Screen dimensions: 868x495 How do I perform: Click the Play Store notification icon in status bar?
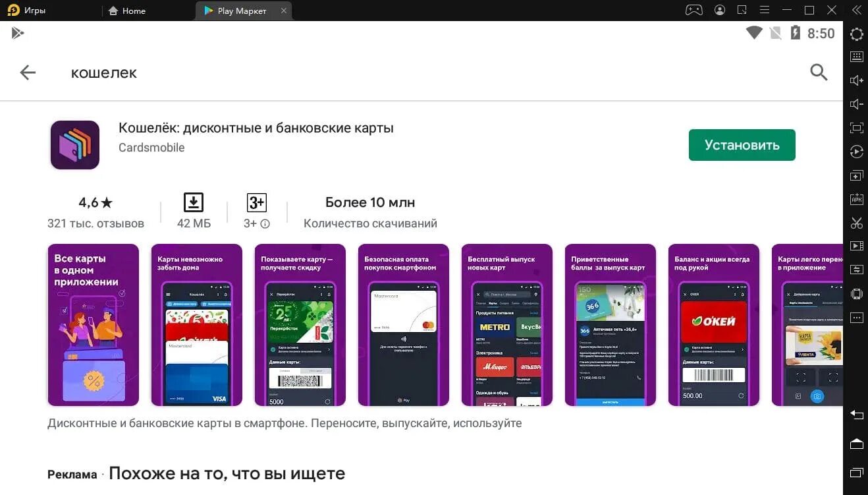(x=18, y=33)
